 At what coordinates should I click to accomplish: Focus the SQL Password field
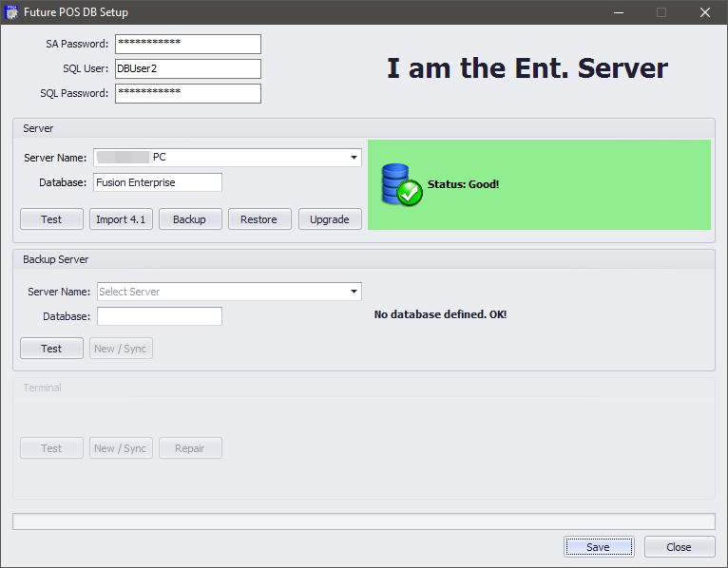[187, 93]
